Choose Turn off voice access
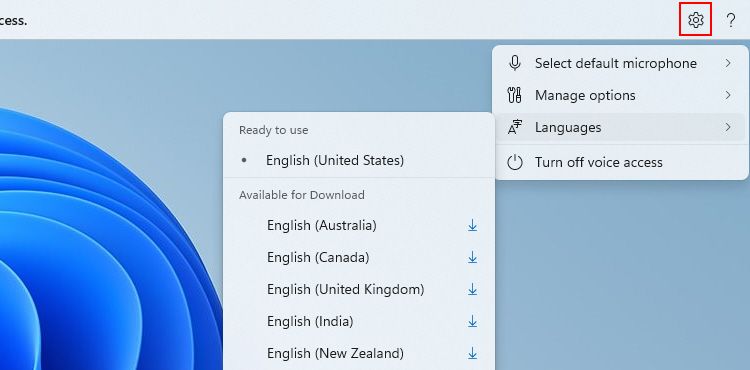750x370 pixels. pos(620,162)
